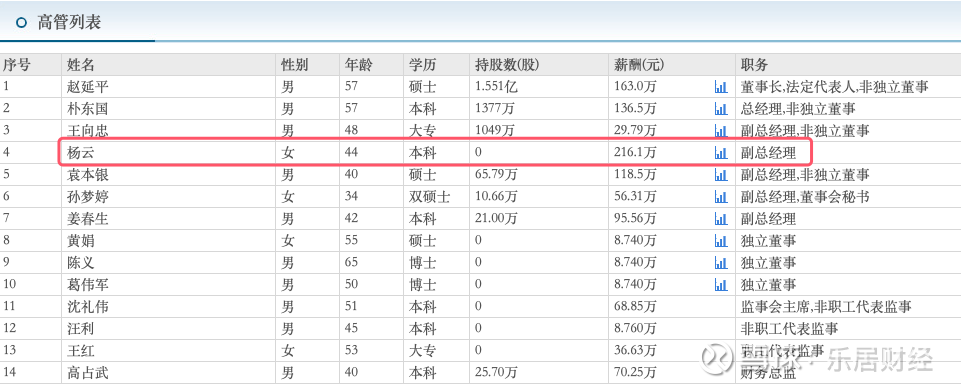
Task: Open salary chart icon for 朴东国
Action: (x=721, y=109)
